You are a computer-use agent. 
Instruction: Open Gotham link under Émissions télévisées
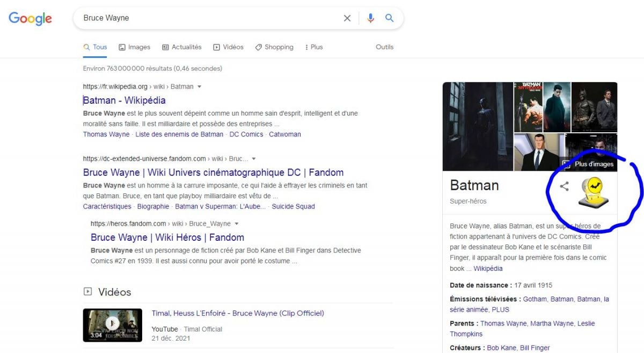[535, 299]
